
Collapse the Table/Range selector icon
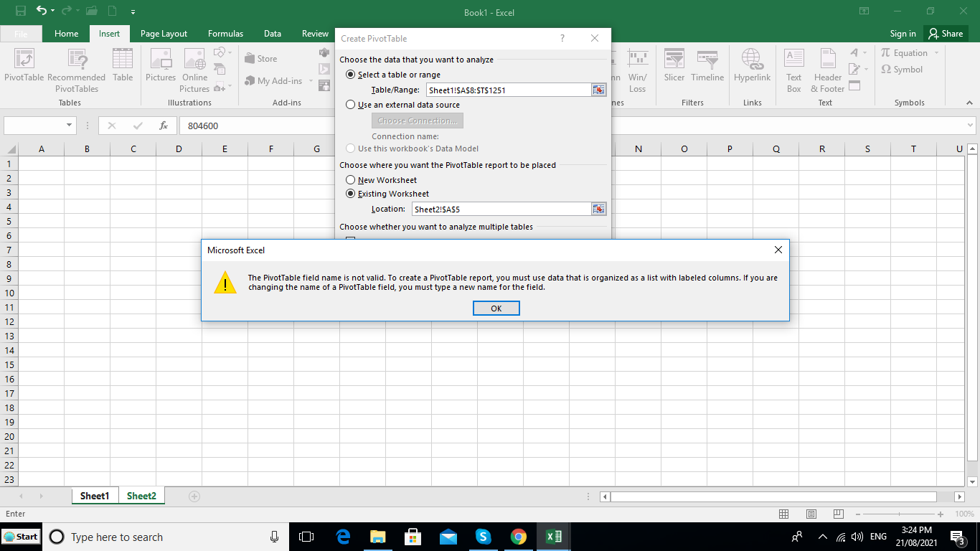click(599, 90)
